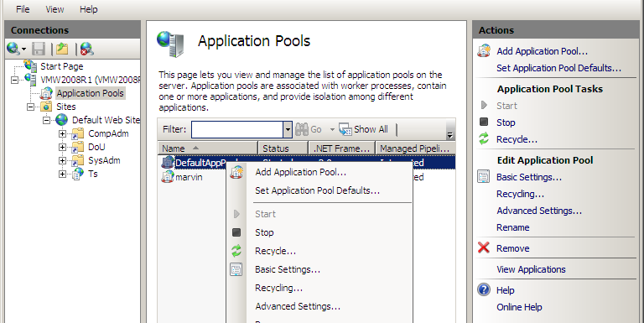Click the DefaultAppPool row icon
This screenshot has width=644, height=323.
coord(168,163)
